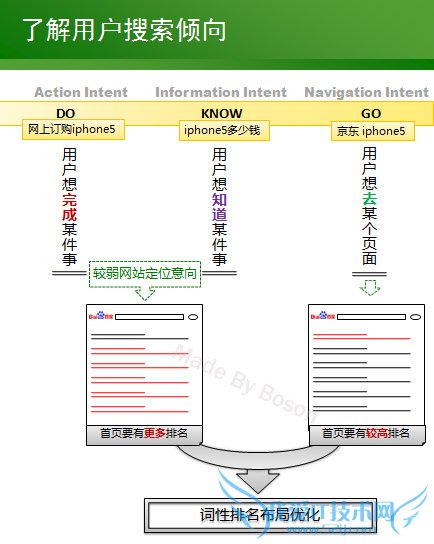Click the 'Action Intent' heading
The width and height of the screenshot is (434, 544).
click(81, 92)
